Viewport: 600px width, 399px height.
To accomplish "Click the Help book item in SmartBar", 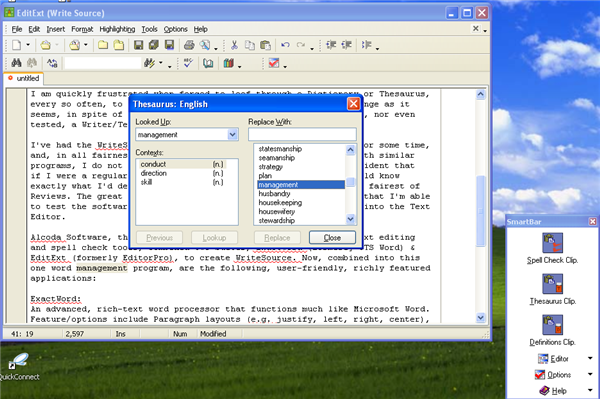I will [x=553, y=391].
